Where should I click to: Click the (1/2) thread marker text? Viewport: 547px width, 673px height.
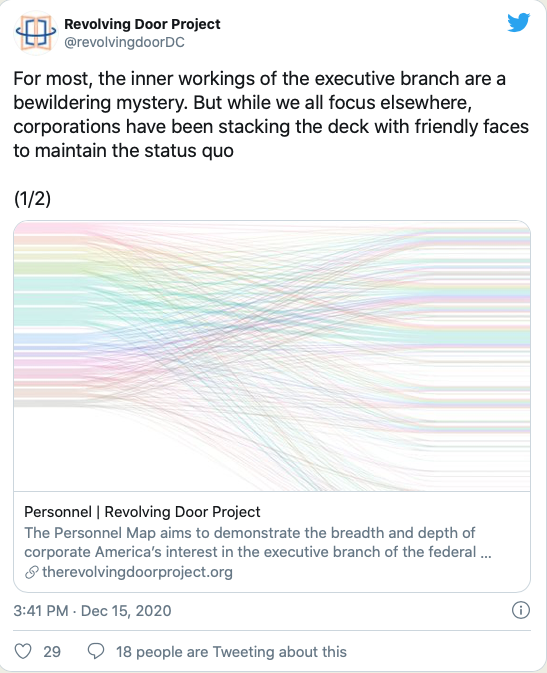(x=32, y=199)
